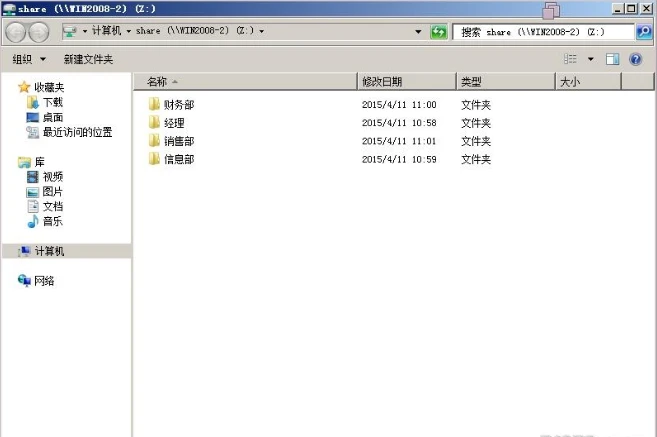Expand address bar history dropdown arrow

click(x=418, y=32)
